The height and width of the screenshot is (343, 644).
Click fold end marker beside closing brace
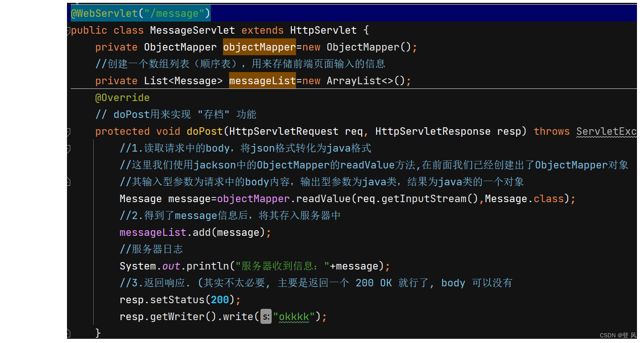point(68,333)
